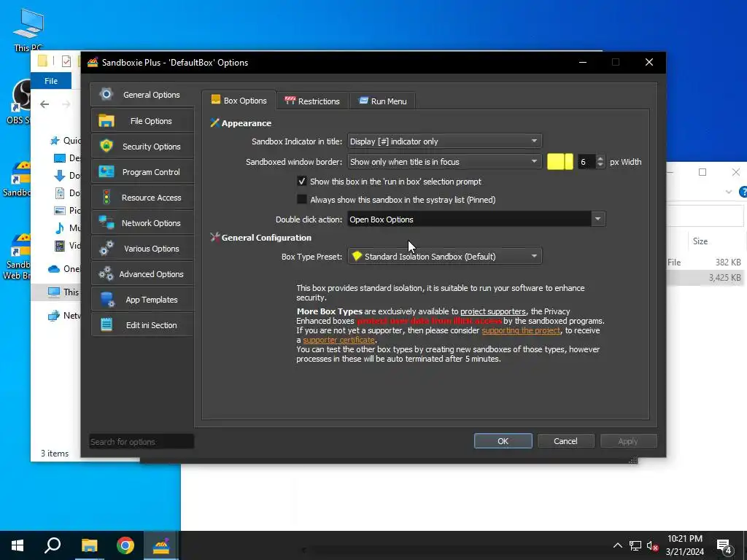747x560 pixels.
Task: Open the Start menu
Action: click(x=18, y=545)
